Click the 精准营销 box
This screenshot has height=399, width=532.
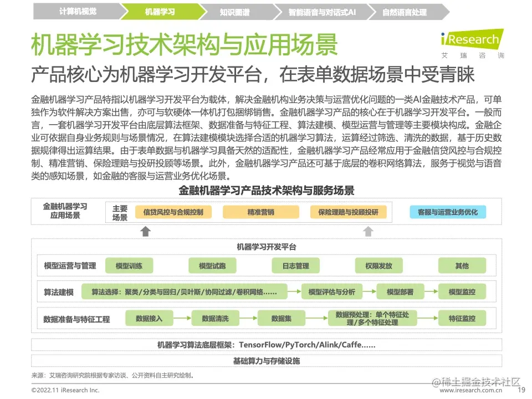(x=260, y=212)
